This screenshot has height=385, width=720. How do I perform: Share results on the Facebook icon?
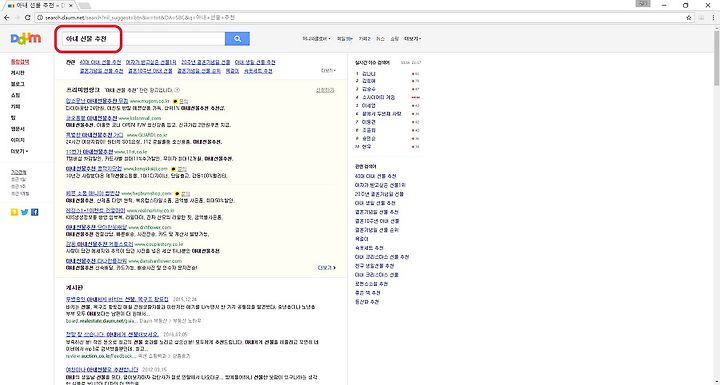[35, 212]
